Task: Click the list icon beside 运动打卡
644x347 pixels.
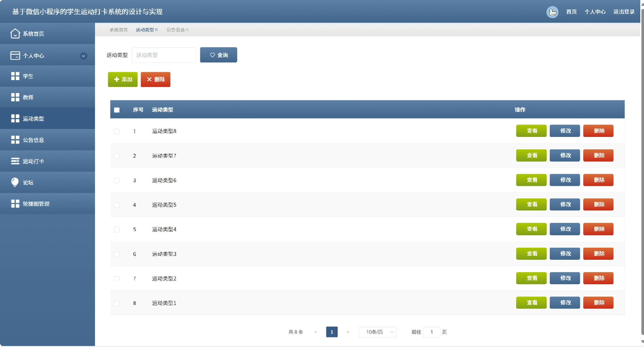Action: pos(15,161)
